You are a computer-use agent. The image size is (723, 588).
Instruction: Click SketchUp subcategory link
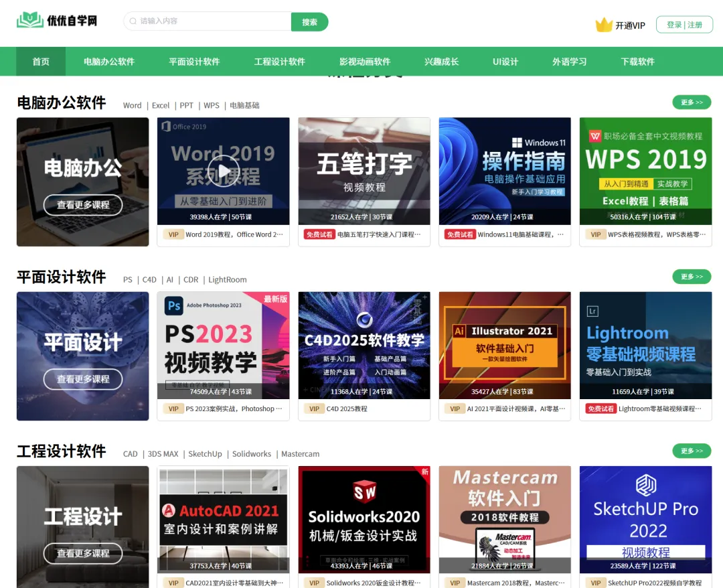coord(206,454)
